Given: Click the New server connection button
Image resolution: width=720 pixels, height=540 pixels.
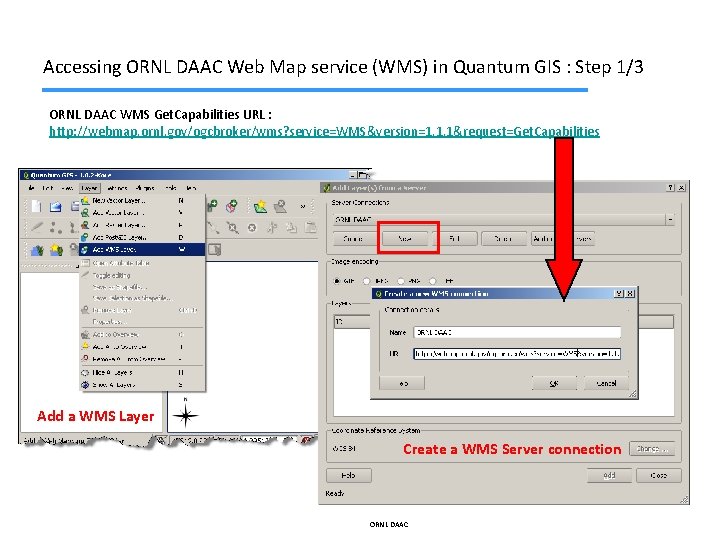Looking at the screenshot, I should (405, 239).
